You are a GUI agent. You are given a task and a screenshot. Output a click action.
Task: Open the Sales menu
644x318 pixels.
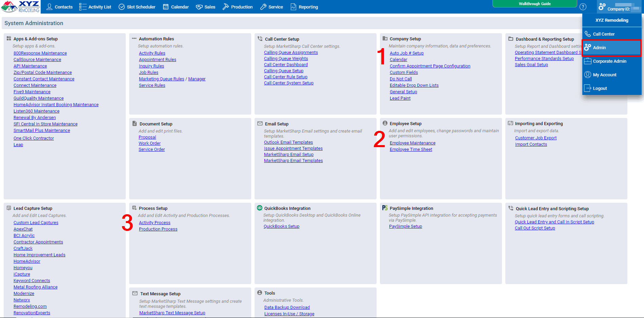[x=206, y=7]
